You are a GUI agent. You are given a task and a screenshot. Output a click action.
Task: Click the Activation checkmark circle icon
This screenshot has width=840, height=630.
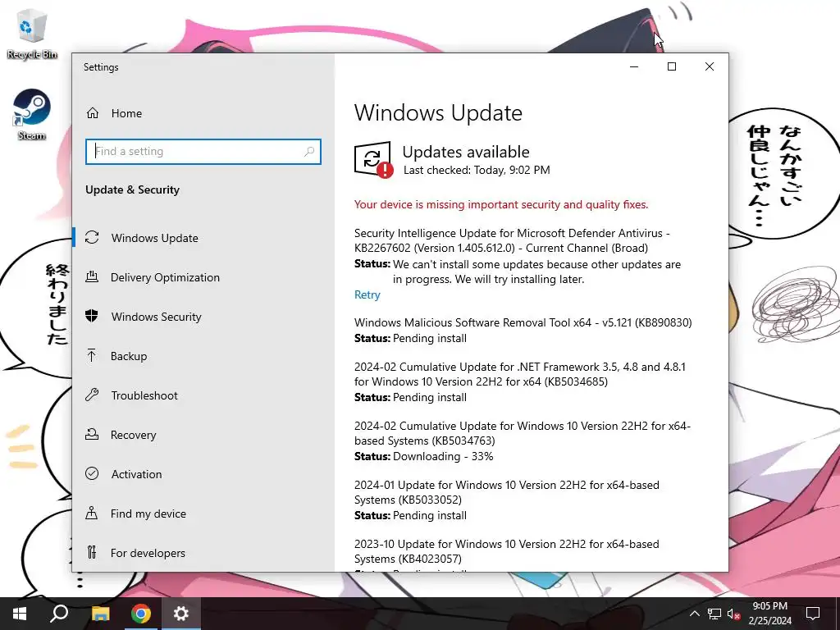coord(92,473)
